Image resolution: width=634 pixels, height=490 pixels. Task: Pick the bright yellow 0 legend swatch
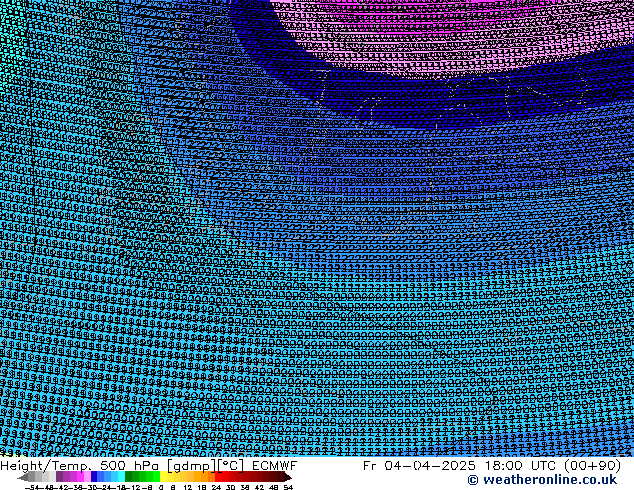coord(163,476)
